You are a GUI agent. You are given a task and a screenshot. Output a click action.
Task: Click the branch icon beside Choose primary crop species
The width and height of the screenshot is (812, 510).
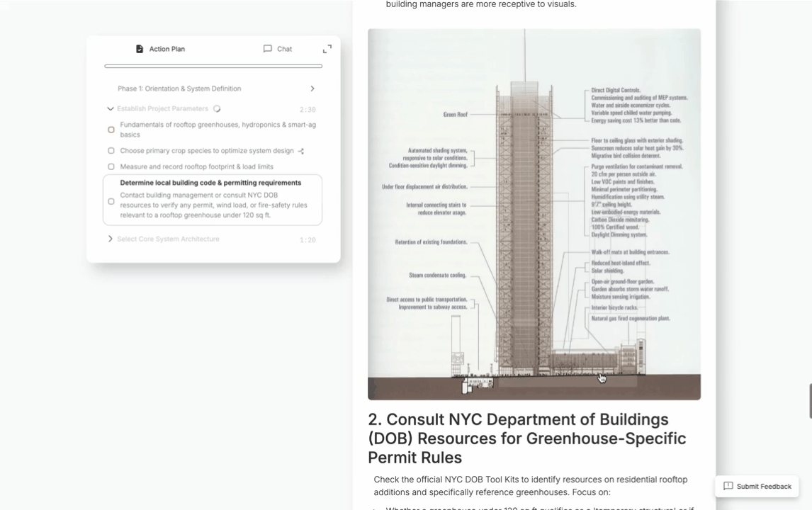tap(301, 151)
